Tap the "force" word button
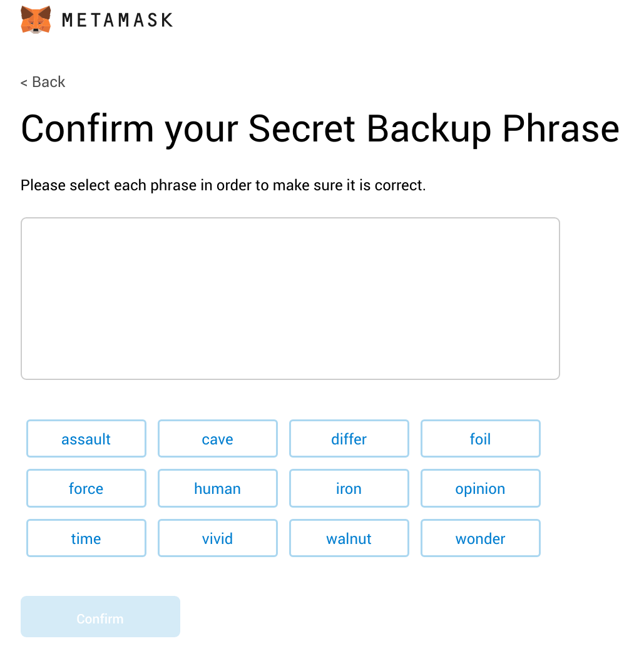 click(86, 488)
